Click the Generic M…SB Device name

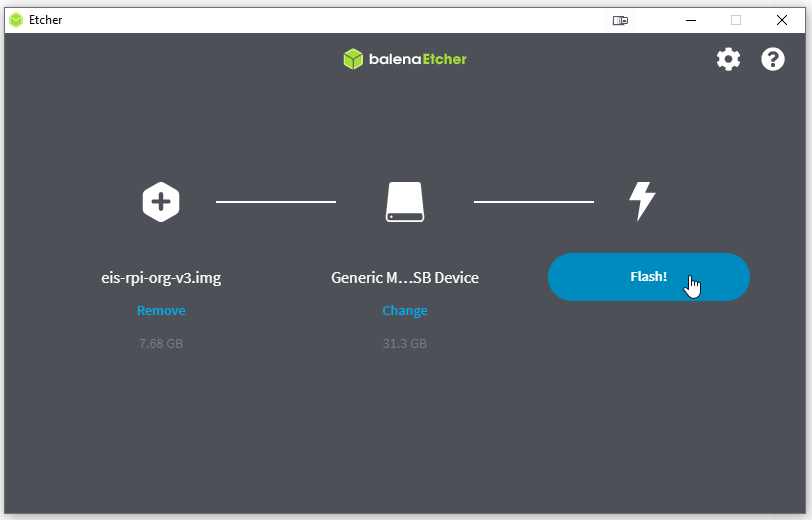click(405, 278)
